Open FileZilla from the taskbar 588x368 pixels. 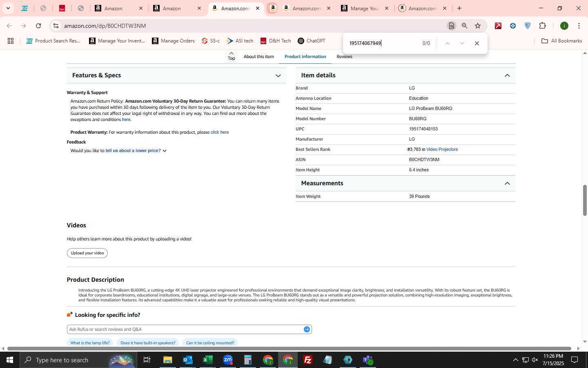point(308,360)
